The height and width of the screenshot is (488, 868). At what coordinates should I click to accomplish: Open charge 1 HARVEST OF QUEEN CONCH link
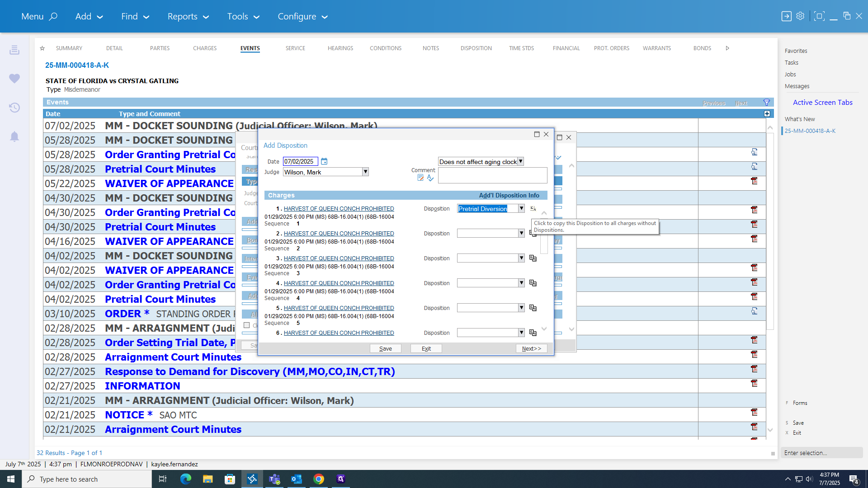tap(339, 208)
